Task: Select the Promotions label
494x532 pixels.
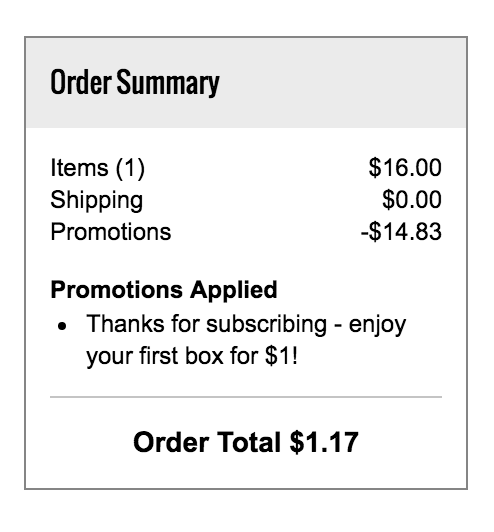Action: [111, 232]
